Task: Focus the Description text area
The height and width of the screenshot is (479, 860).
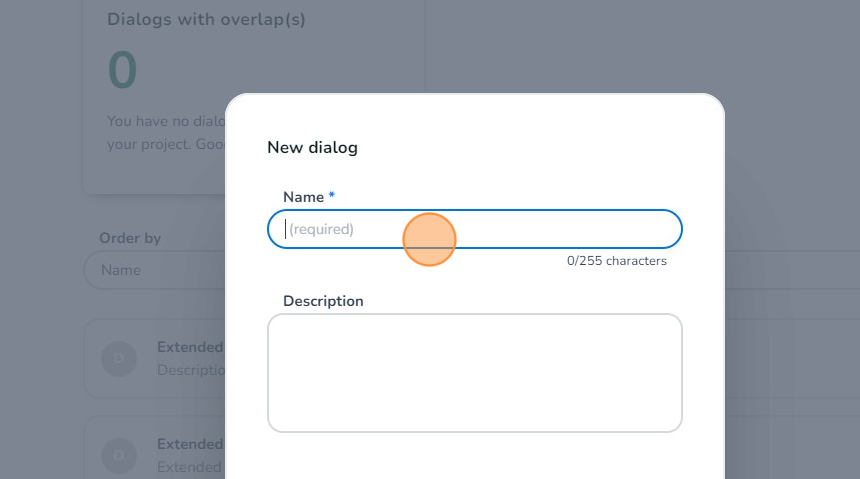Action: pos(474,373)
